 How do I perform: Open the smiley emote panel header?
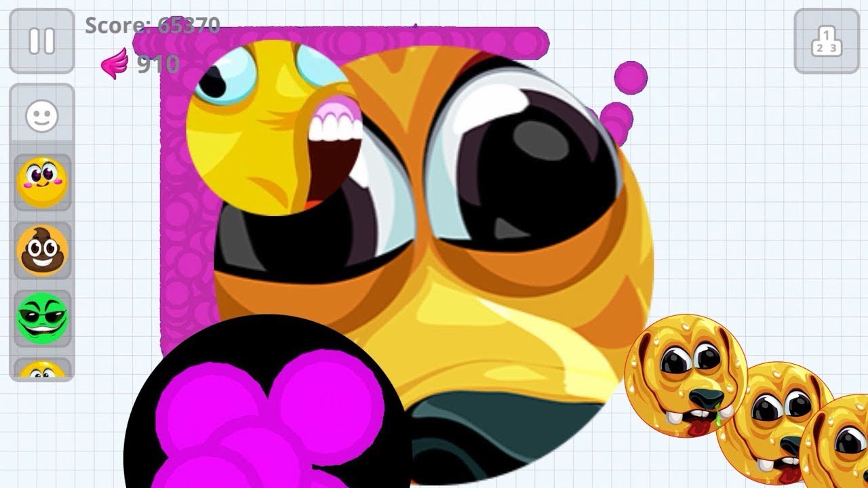click(42, 117)
